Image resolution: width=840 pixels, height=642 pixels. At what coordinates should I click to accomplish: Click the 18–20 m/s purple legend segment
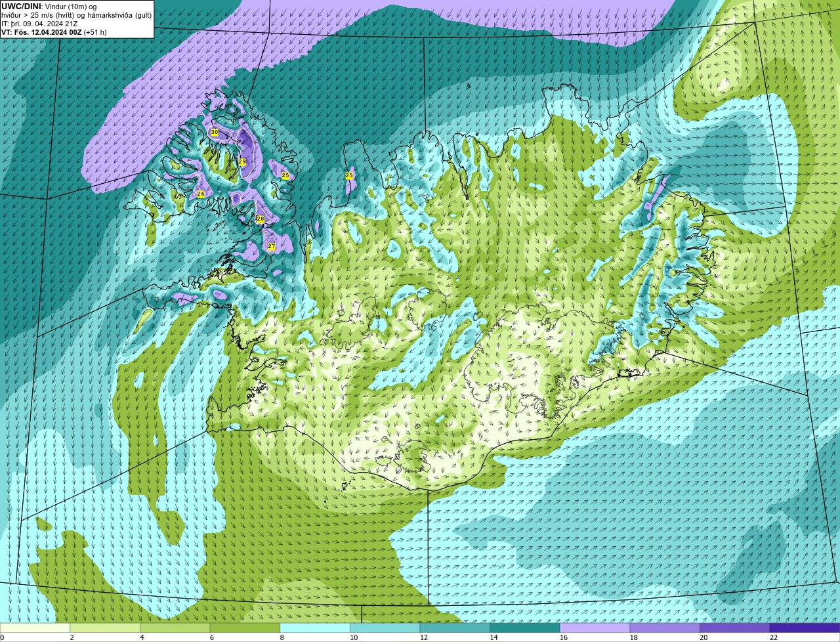665,628
